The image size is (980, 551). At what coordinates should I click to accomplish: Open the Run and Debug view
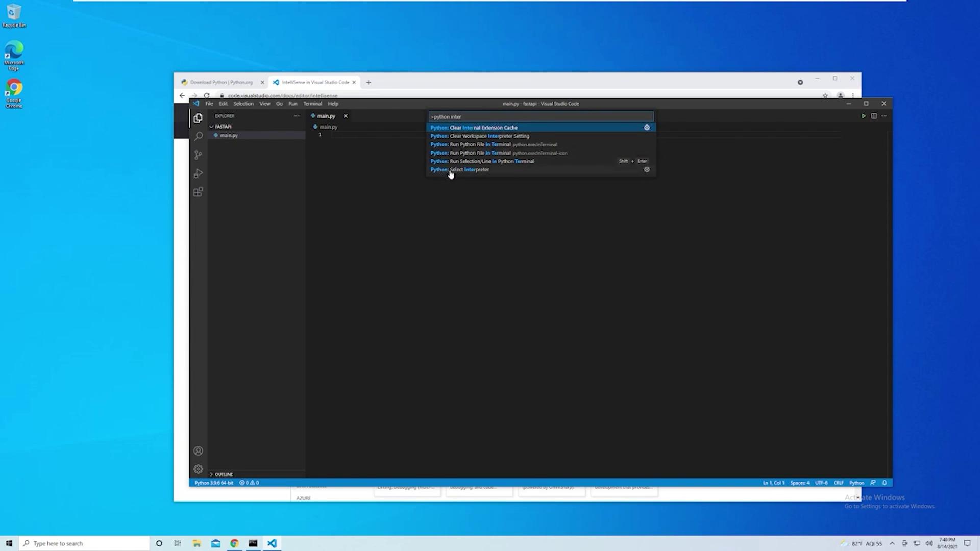[x=198, y=173]
